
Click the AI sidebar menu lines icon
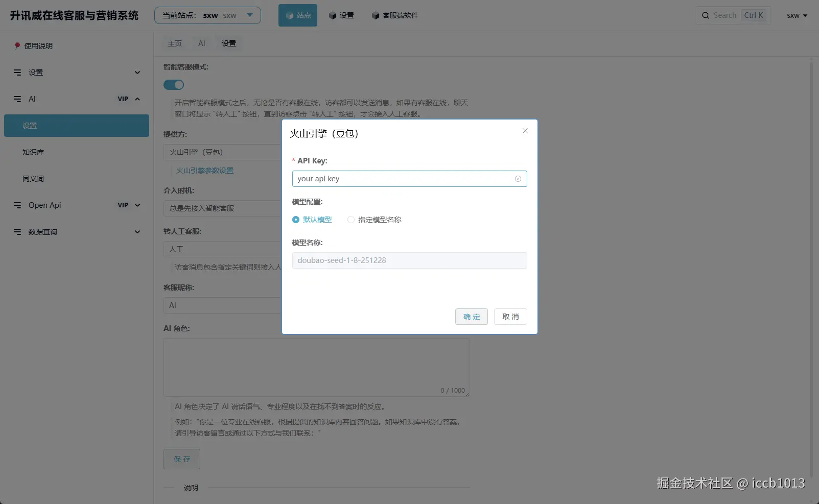17,99
